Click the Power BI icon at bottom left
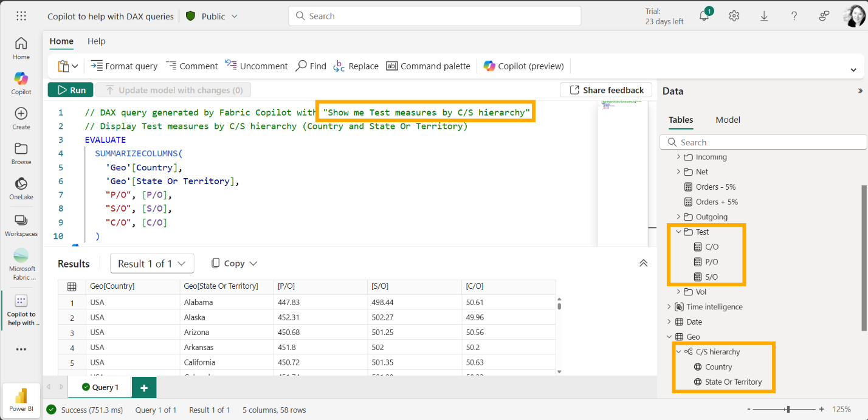 pos(21,399)
